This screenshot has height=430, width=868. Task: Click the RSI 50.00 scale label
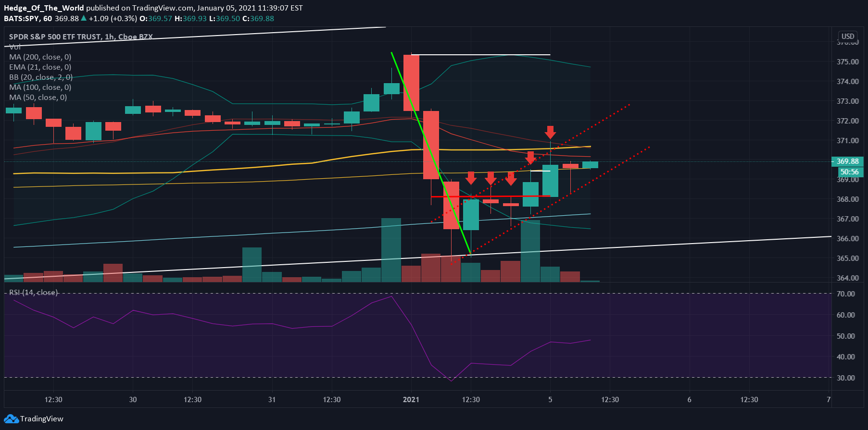(x=846, y=336)
